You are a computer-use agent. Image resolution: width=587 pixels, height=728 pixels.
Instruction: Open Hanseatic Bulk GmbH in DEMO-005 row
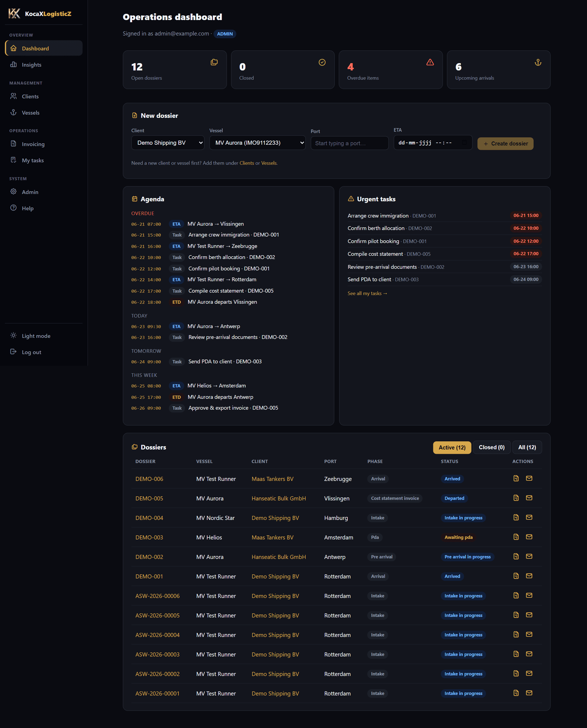pos(279,498)
